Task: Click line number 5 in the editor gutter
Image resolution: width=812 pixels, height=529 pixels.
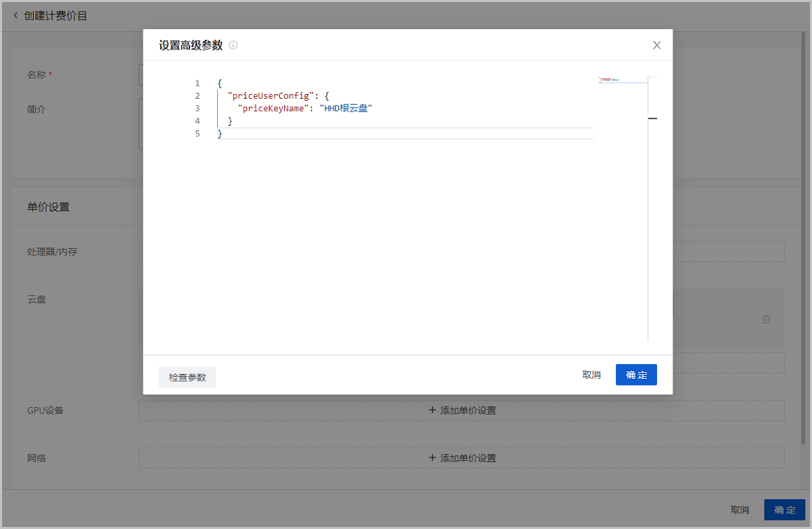Action: pyautogui.click(x=197, y=134)
